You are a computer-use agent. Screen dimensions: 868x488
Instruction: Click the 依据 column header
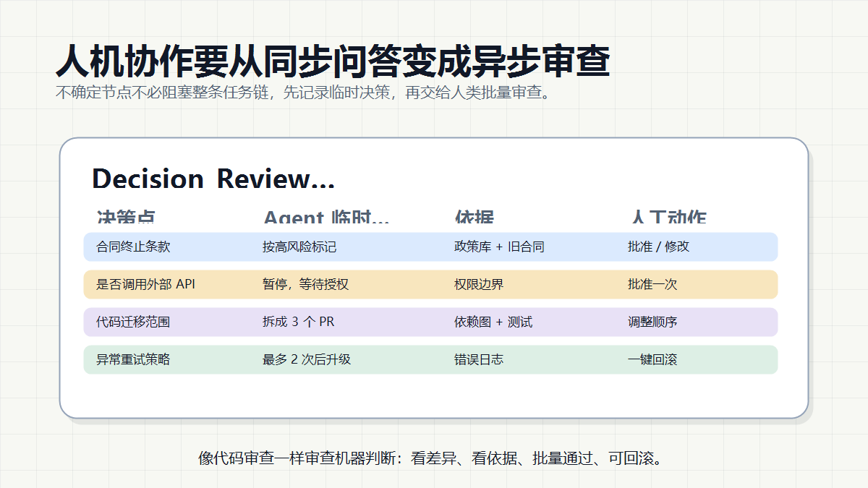[x=475, y=218]
